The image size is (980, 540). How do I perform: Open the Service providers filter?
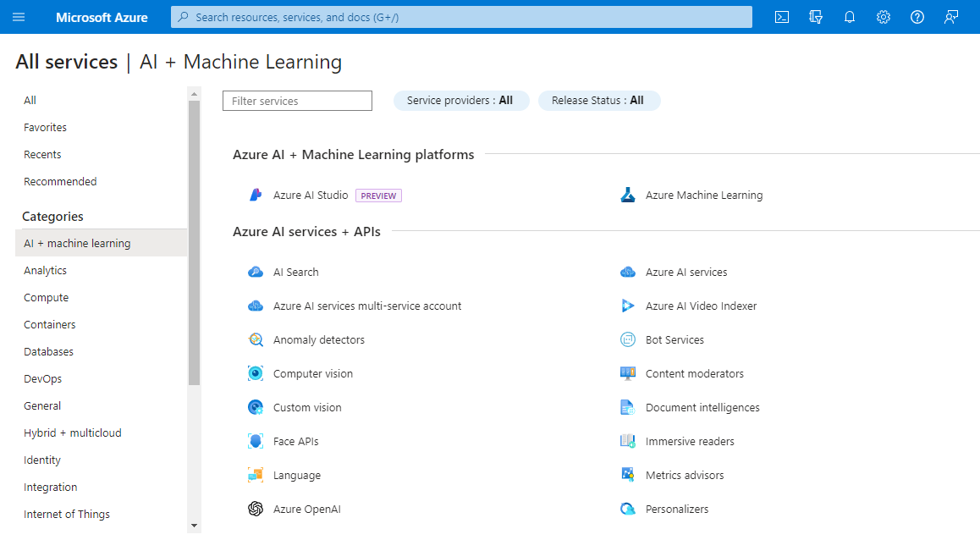[x=461, y=100]
